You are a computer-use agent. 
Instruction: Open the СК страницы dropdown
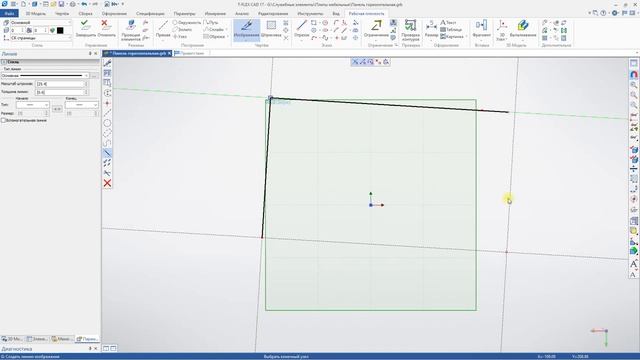point(40,38)
